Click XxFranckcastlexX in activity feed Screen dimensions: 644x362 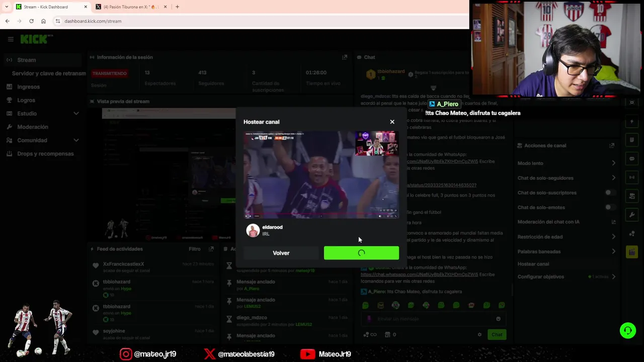click(x=123, y=264)
